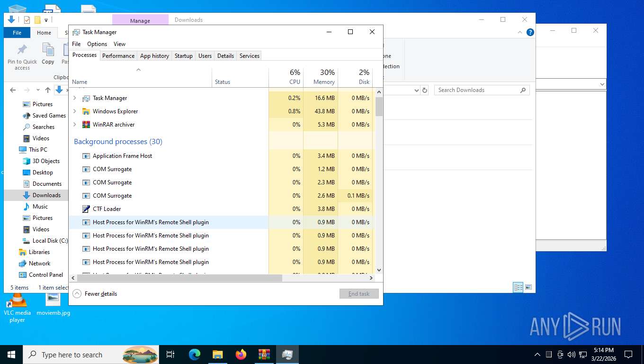The width and height of the screenshot is (644, 364).
Task: Open Task Manager File menu
Action: [76, 44]
